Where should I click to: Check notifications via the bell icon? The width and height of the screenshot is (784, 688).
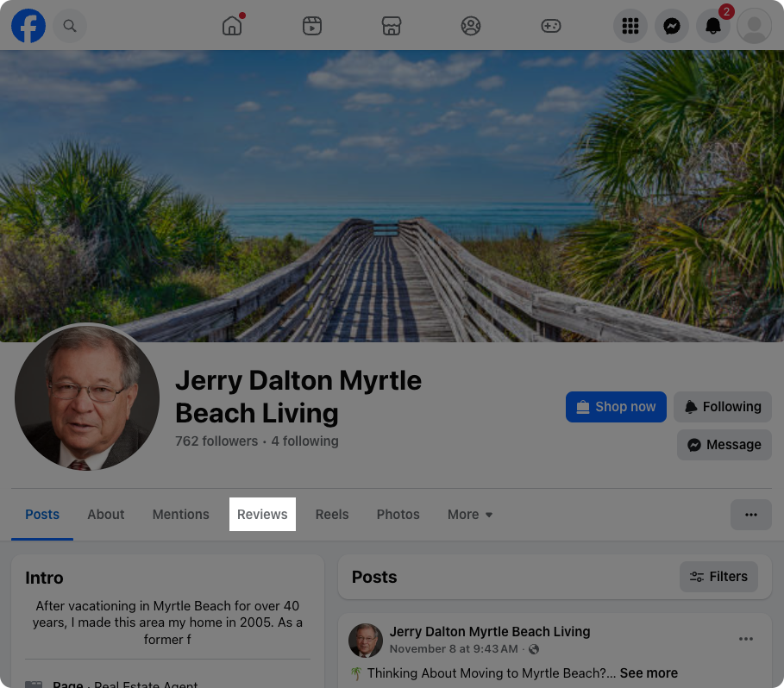(712, 26)
